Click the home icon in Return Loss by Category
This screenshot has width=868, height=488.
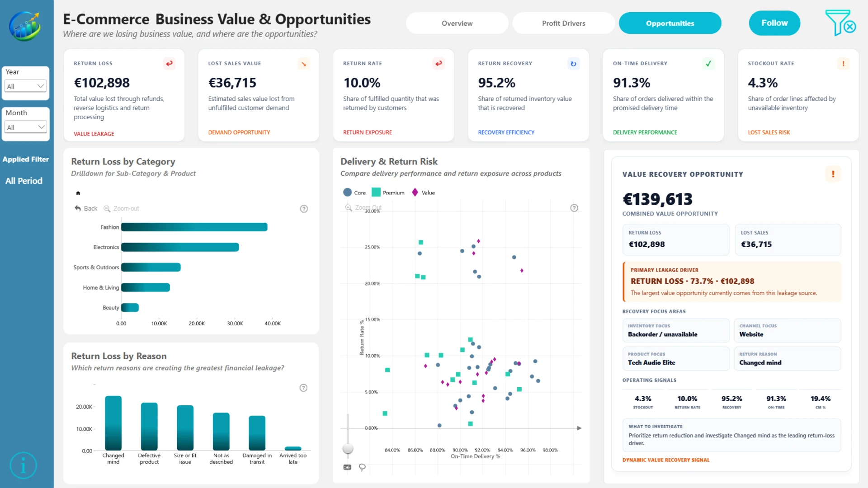point(78,193)
